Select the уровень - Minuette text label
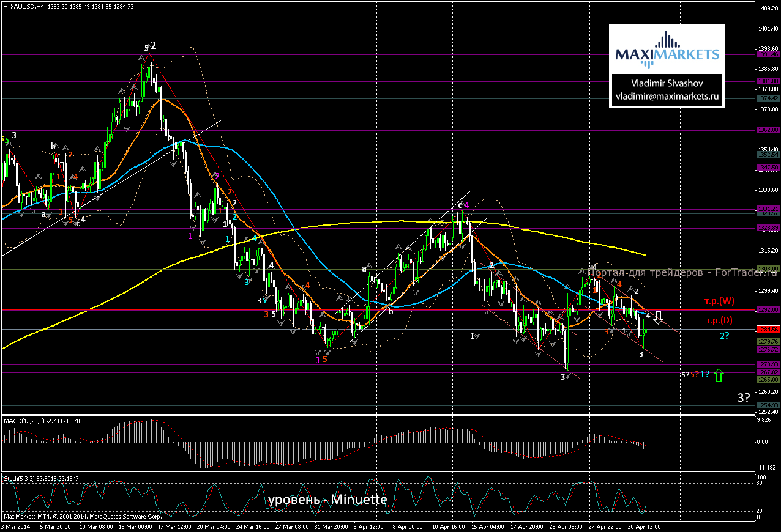Image resolution: width=781 pixels, height=532 pixels. pos(327,500)
